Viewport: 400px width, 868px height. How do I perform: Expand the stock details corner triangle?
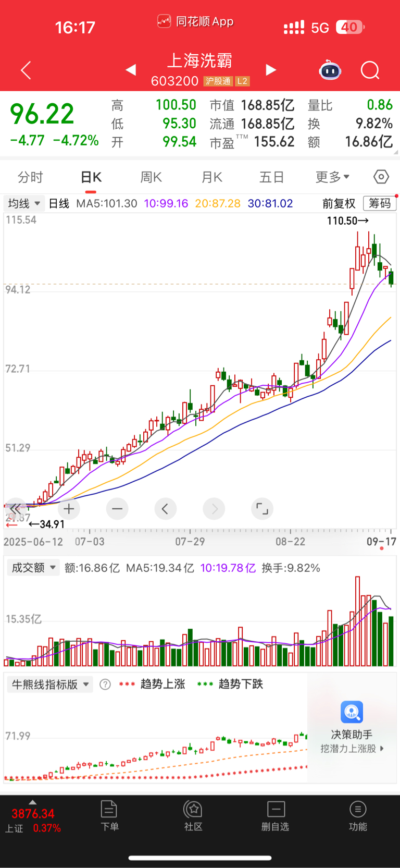tap(396, 152)
